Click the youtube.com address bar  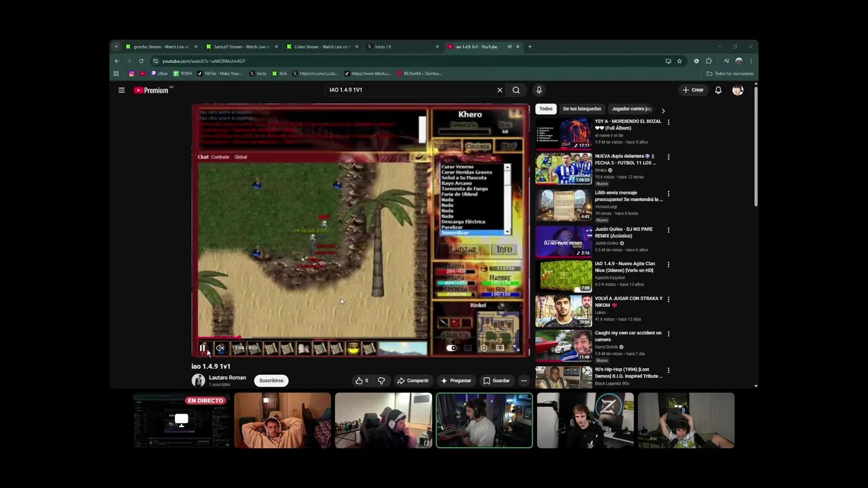click(x=407, y=61)
